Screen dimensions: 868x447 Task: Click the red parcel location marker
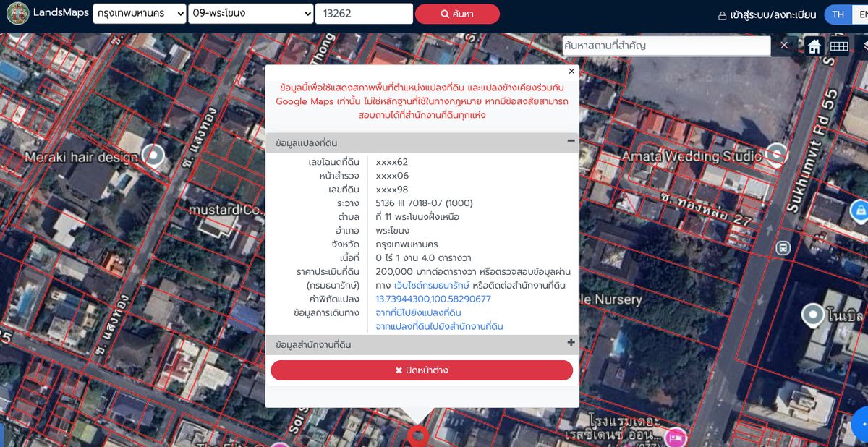point(418,435)
